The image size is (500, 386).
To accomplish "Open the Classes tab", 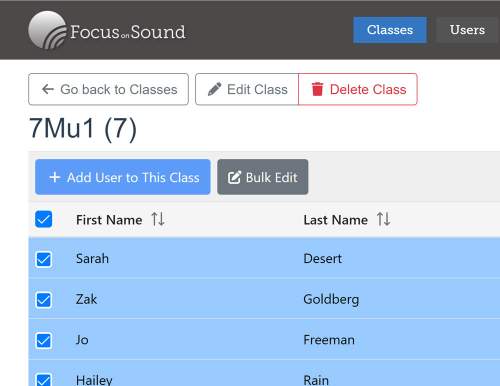I will pos(390,30).
